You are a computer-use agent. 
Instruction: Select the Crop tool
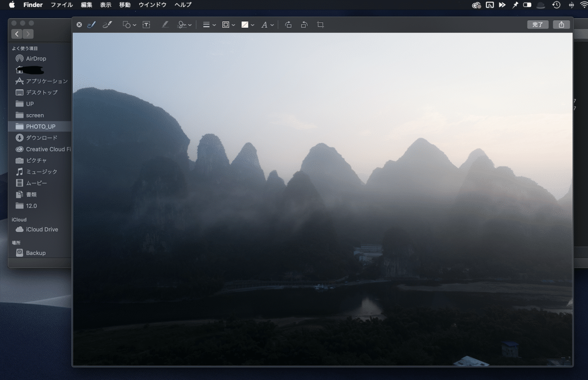point(320,25)
